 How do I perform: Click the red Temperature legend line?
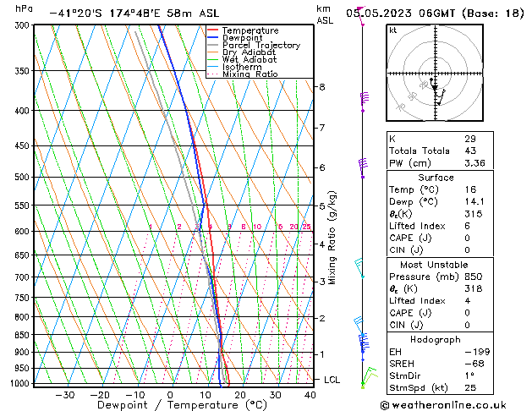[x=216, y=30]
